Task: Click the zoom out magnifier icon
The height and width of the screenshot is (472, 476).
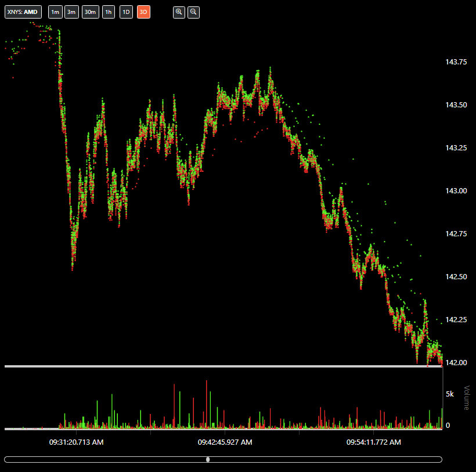Action: pos(193,12)
